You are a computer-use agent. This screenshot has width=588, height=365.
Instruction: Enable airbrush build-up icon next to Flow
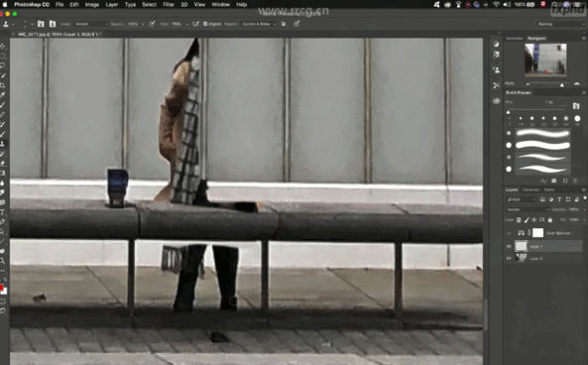point(195,24)
